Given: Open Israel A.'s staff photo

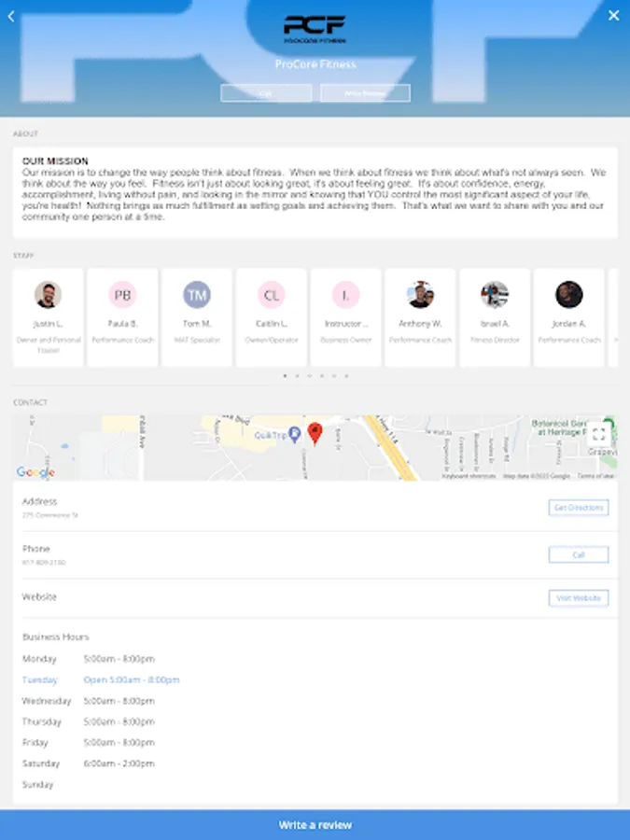Looking at the screenshot, I should coord(495,295).
